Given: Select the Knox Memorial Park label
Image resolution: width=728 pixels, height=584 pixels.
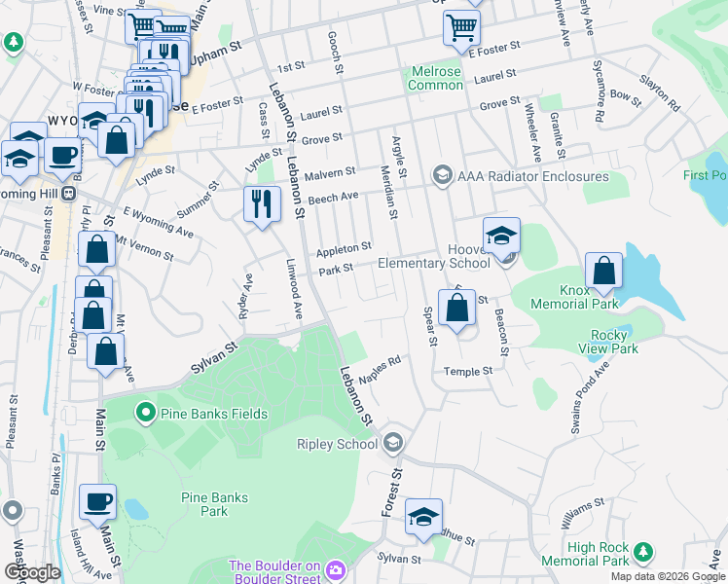Looking at the screenshot, I should pyautogui.click(x=575, y=297).
